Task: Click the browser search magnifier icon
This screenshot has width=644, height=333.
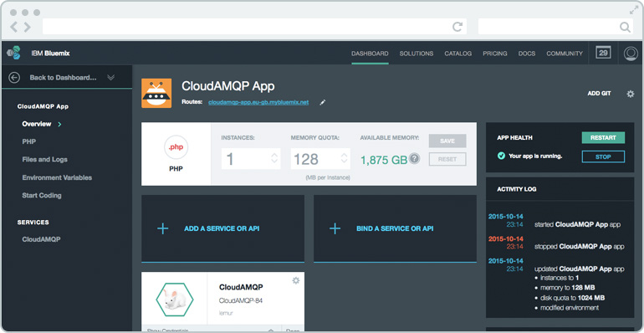Action: pyautogui.click(x=625, y=28)
